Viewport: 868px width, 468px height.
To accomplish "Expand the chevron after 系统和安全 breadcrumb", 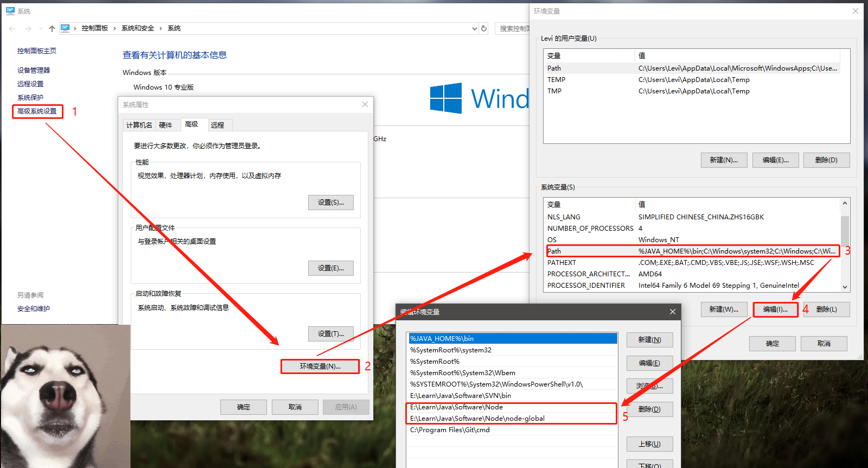I will [x=161, y=28].
